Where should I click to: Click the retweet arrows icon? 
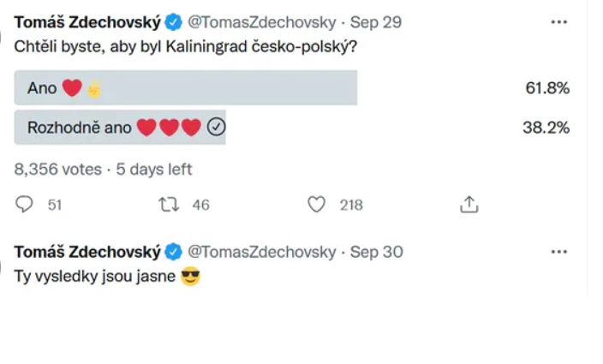tap(170, 205)
